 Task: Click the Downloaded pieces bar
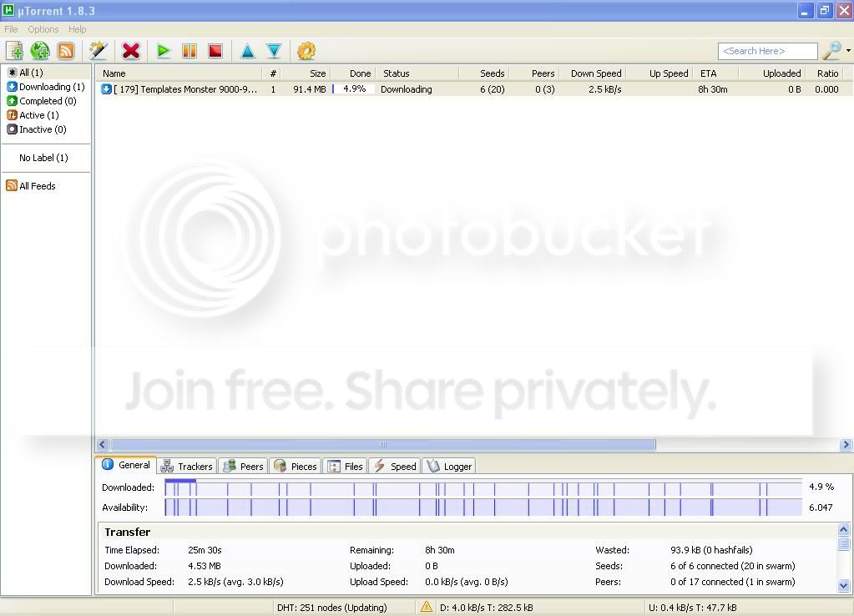tap(483, 487)
